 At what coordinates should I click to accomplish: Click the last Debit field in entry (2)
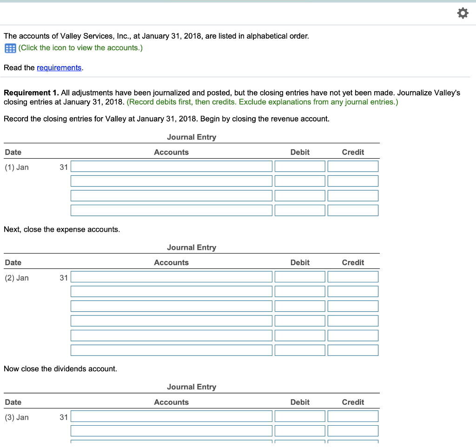pyautogui.click(x=299, y=350)
